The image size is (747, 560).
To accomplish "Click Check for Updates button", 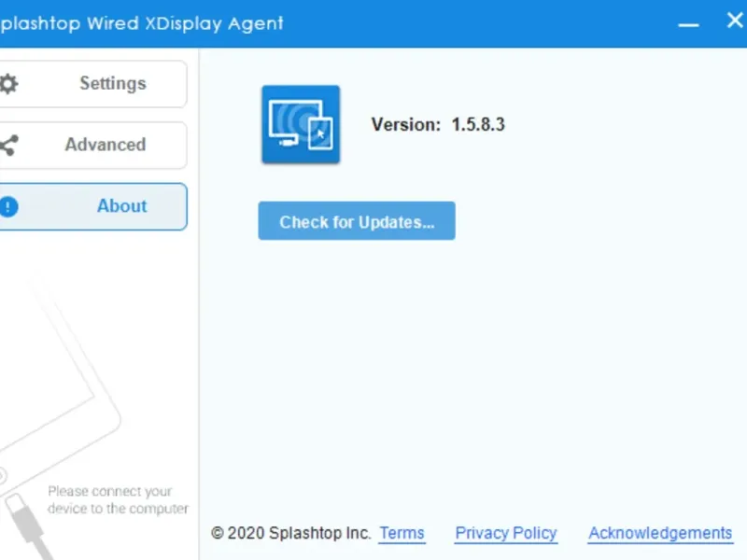I will click(357, 221).
